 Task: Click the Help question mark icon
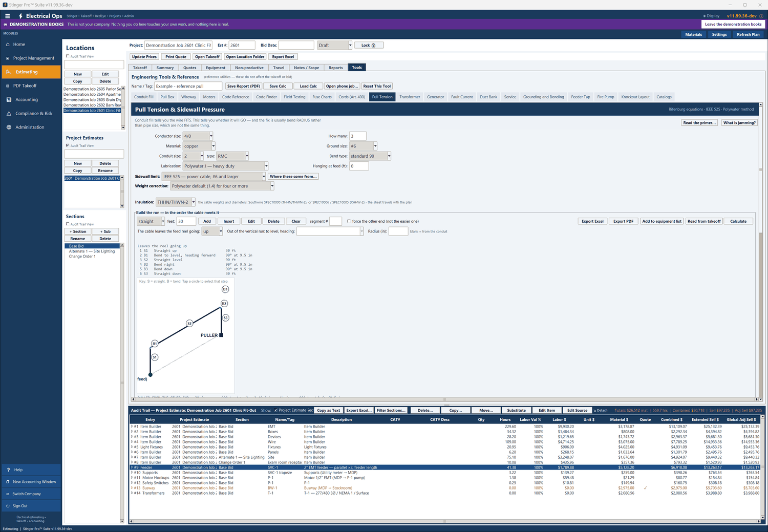click(8, 470)
